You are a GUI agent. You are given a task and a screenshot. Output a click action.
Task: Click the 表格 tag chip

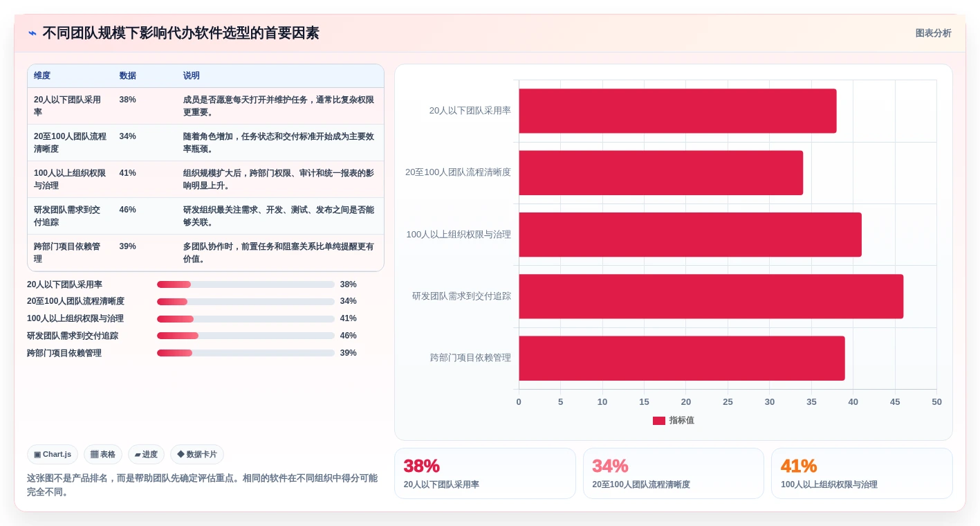(103, 455)
